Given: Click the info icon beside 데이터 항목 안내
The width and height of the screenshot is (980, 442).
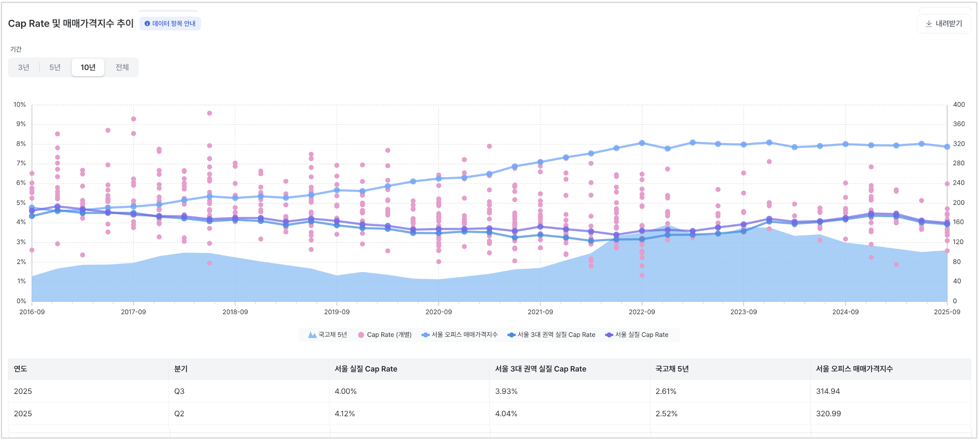Looking at the screenshot, I should pyautogui.click(x=147, y=24).
